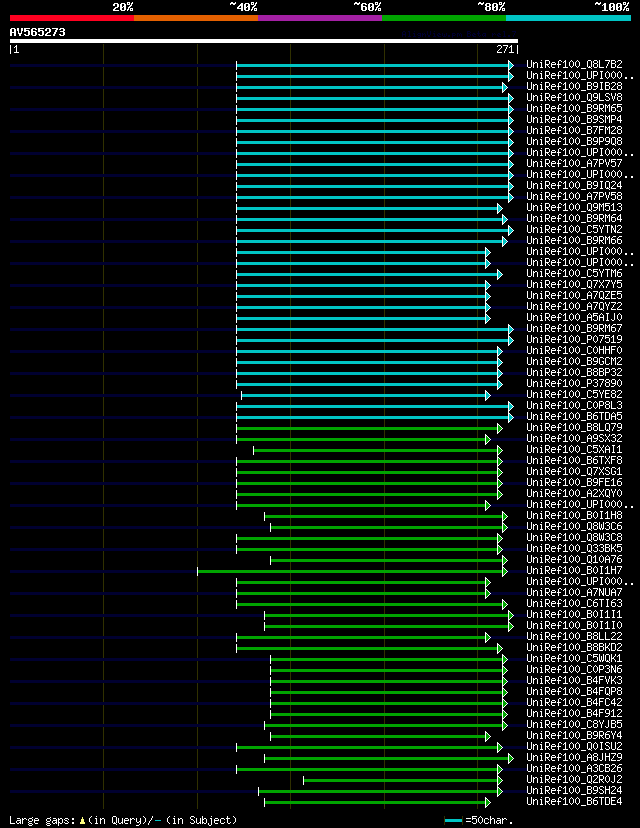Select the UniRef100_B8LL22 label
Image resolution: width=640 pixels, height=828 pixels.
[x=575, y=637]
